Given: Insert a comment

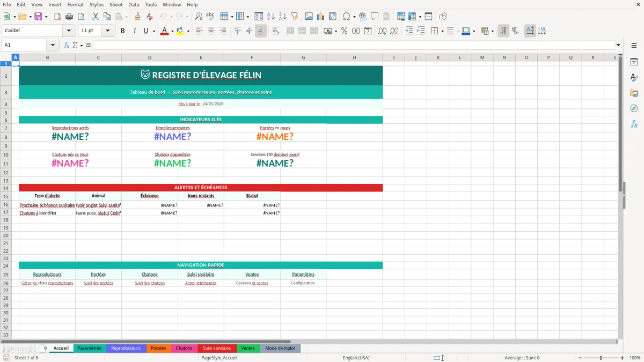Looking at the screenshot, I should 375,17.
